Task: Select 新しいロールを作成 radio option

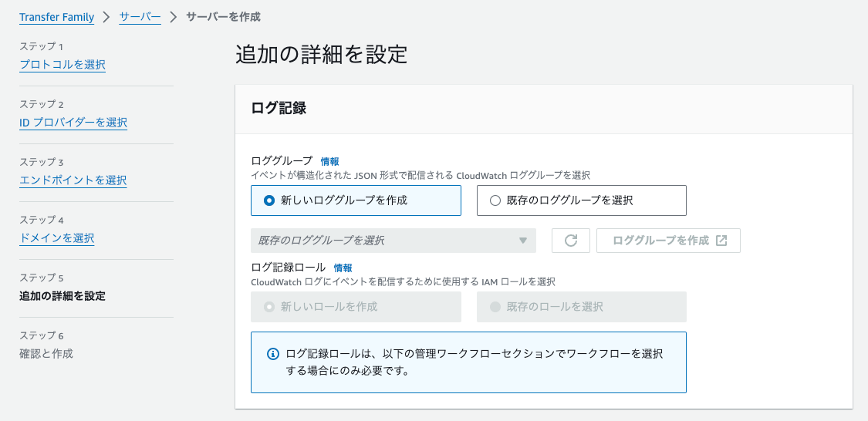Action: coord(269,307)
